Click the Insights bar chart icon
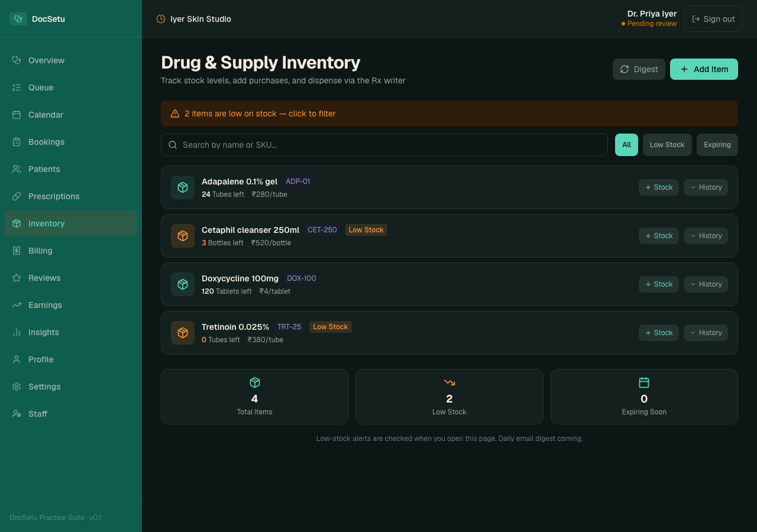This screenshot has width=757, height=532. [17, 332]
